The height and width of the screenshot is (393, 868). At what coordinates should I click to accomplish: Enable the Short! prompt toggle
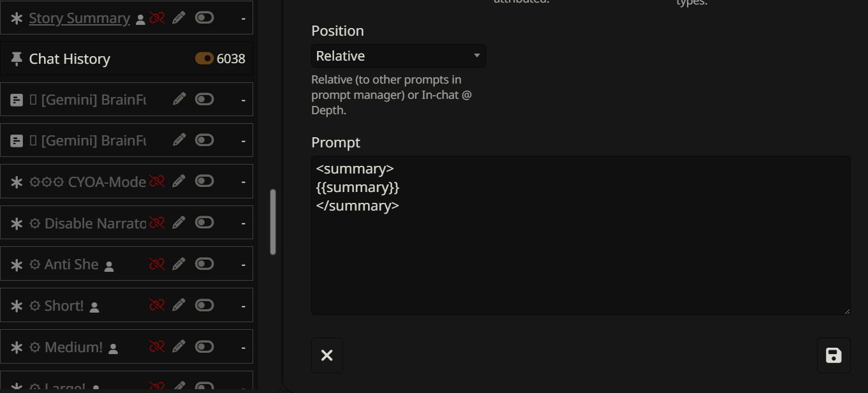point(204,305)
